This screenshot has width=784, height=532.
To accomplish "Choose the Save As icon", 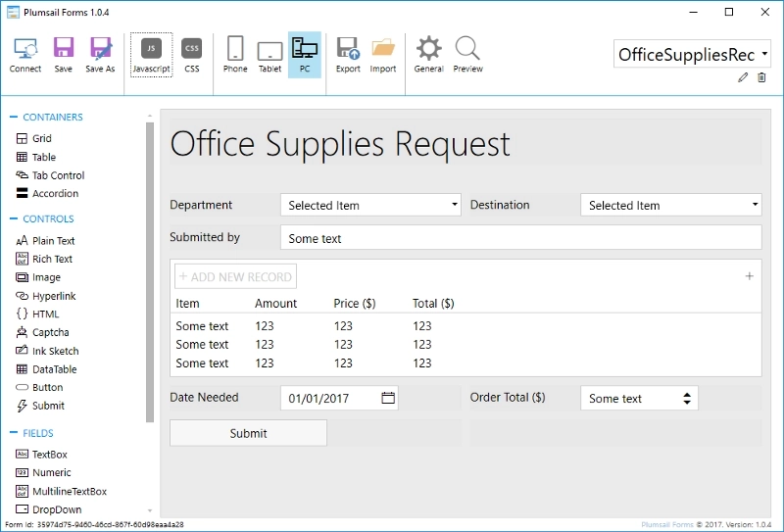I will click(x=100, y=55).
